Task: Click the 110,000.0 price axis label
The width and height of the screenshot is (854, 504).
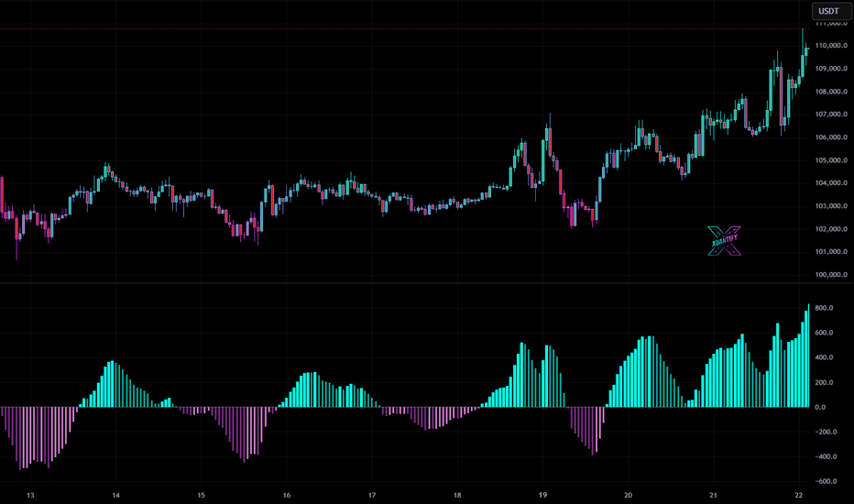Action: click(831, 46)
